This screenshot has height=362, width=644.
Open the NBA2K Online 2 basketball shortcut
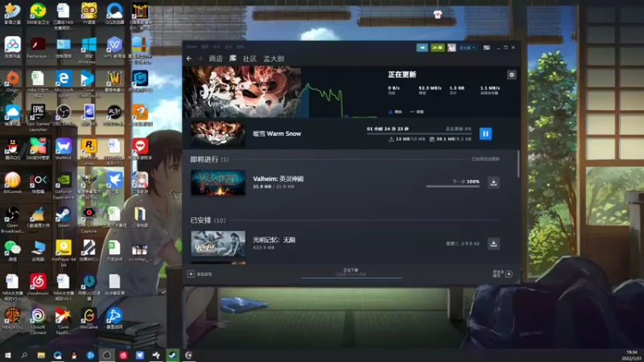pos(13,319)
